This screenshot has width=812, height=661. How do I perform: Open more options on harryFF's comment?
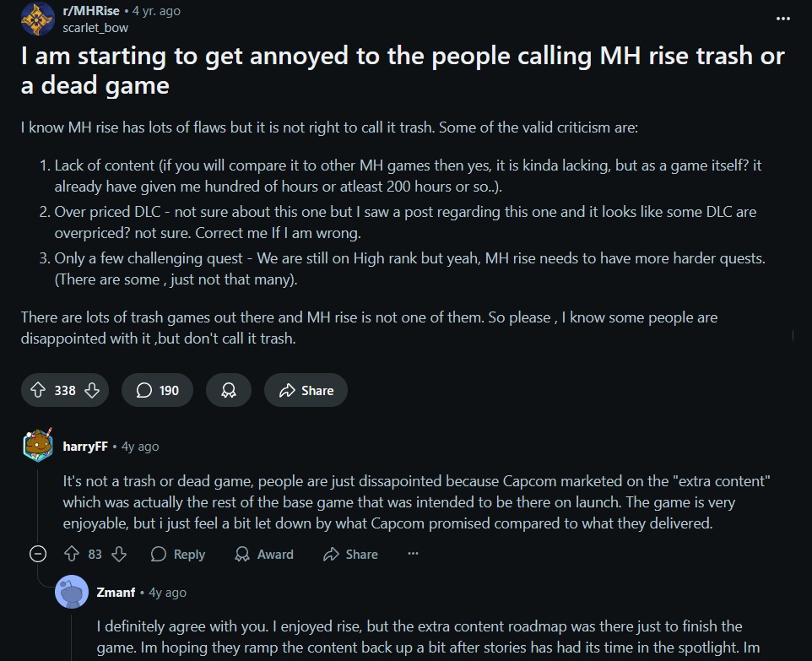[x=413, y=554]
